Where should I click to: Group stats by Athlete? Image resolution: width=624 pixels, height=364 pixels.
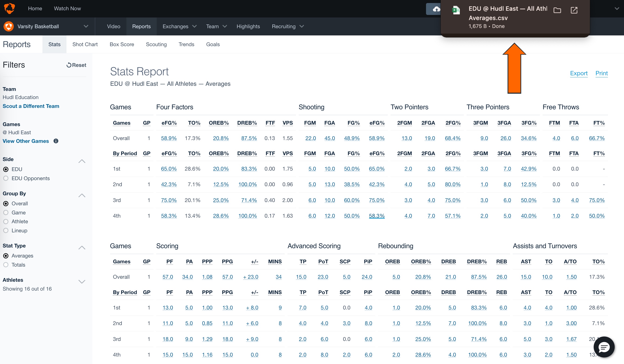[x=6, y=221]
